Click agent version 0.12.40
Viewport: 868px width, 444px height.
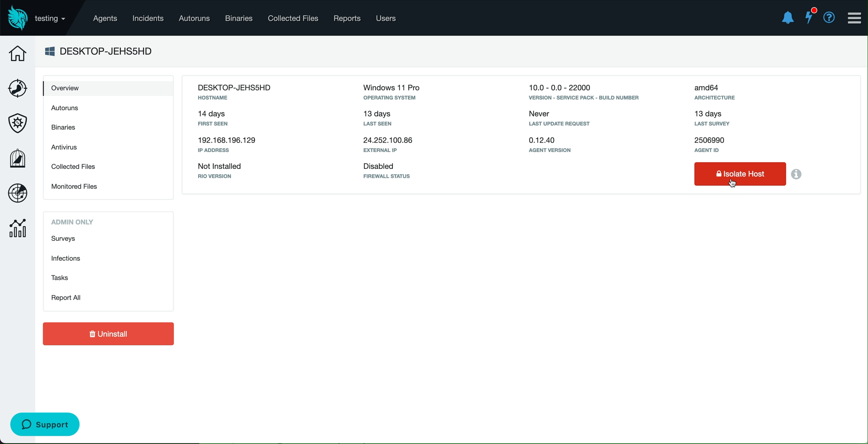point(541,140)
